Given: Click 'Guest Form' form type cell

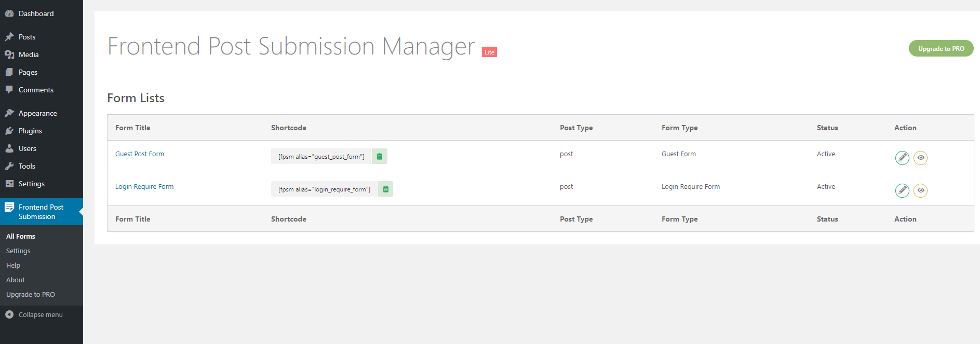Looking at the screenshot, I should pyautogui.click(x=679, y=154).
